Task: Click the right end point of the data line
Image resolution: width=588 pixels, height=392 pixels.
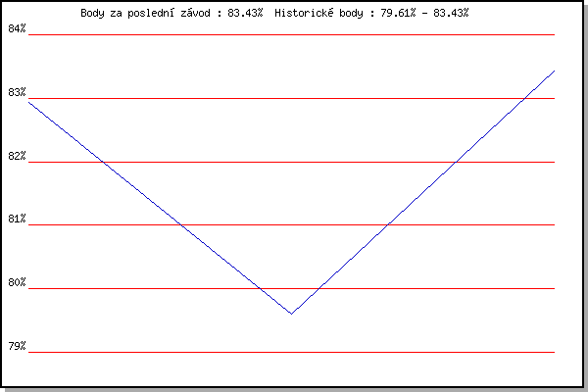Action: pos(554,71)
